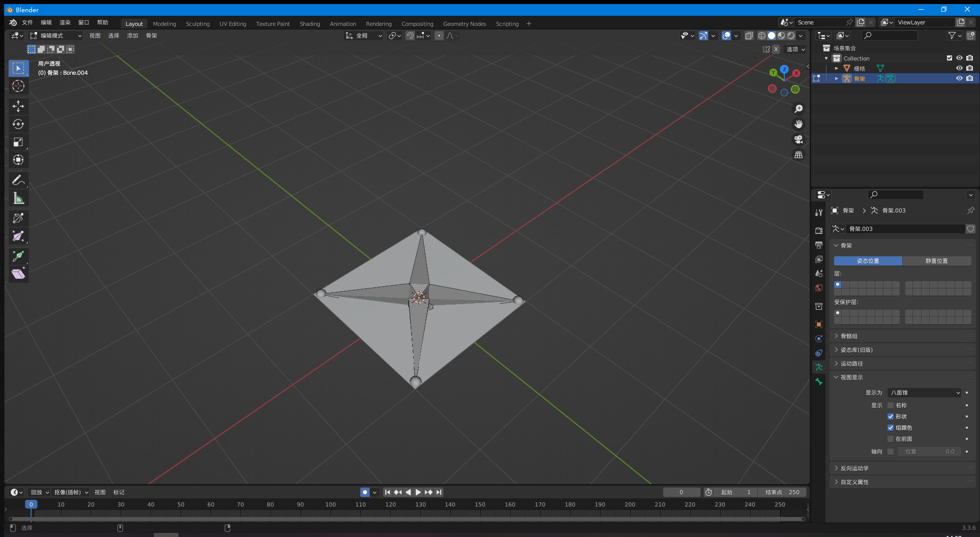Switch to the Animation workspace tab

(343, 24)
